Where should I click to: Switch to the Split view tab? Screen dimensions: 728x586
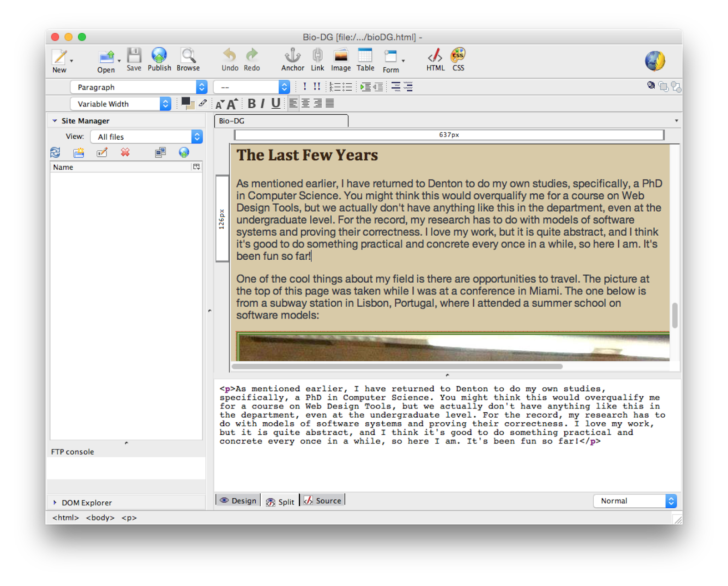(x=280, y=501)
